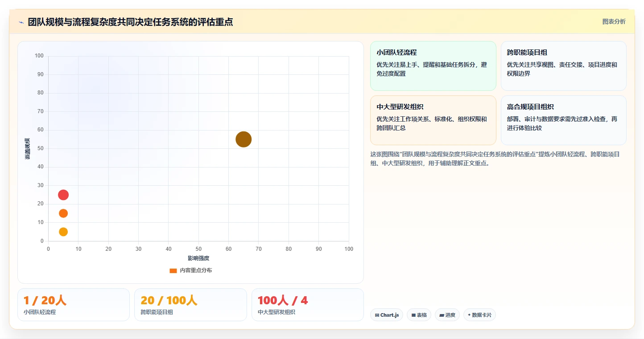Click the description 部署、审计与数据要求

tap(562, 123)
